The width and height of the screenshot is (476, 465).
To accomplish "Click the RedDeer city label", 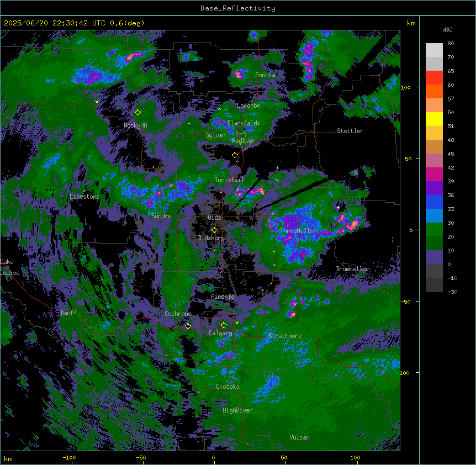I will tap(243, 141).
